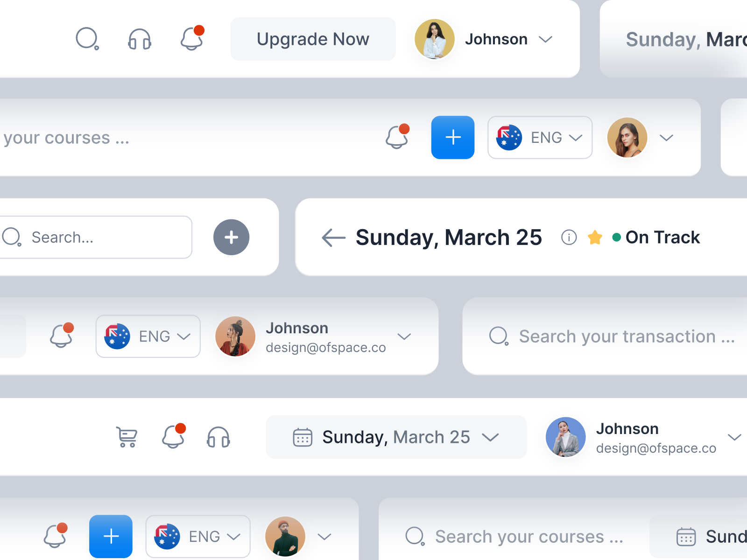This screenshot has height=560, width=747.
Task: Click the shopping cart icon
Action: pos(127,437)
